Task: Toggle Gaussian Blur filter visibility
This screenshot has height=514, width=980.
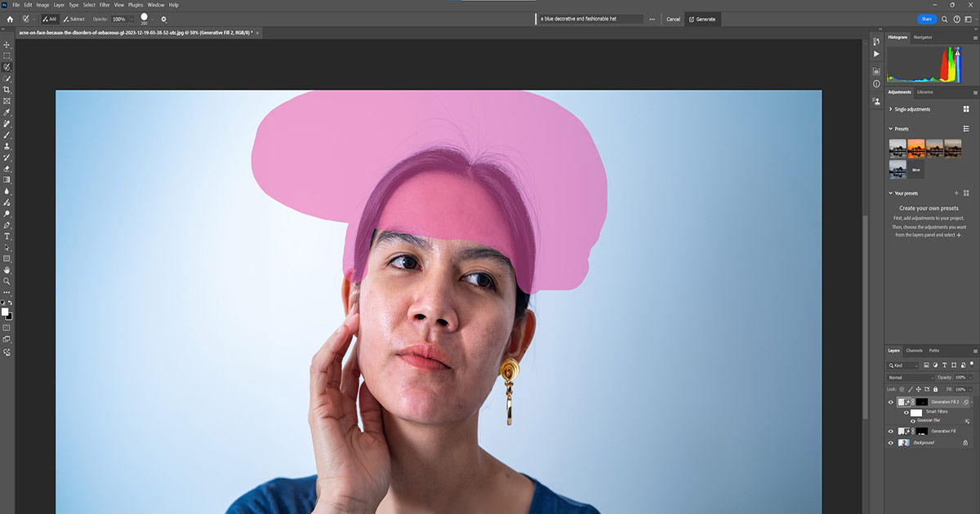Action: (913, 421)
